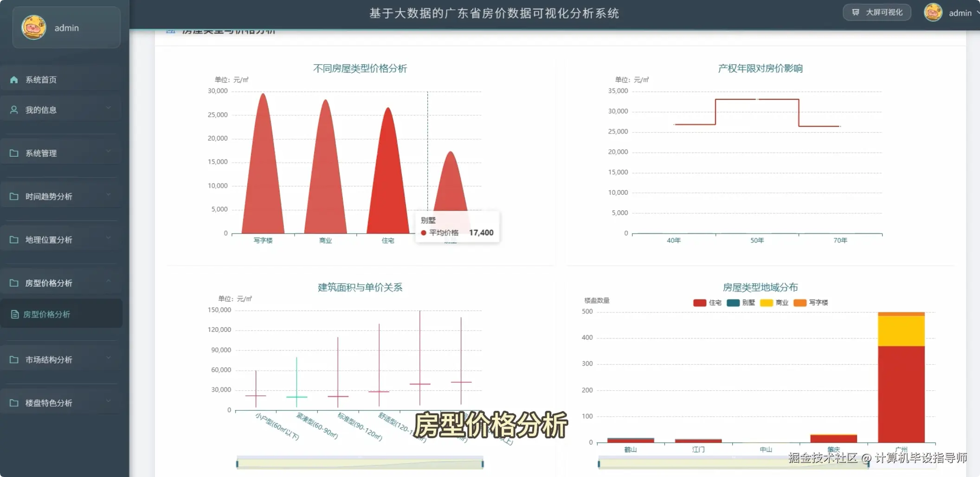Screen dimensions: 980x477
Task: Toggle the 住宅 legend series
Action: pos(707,303)
